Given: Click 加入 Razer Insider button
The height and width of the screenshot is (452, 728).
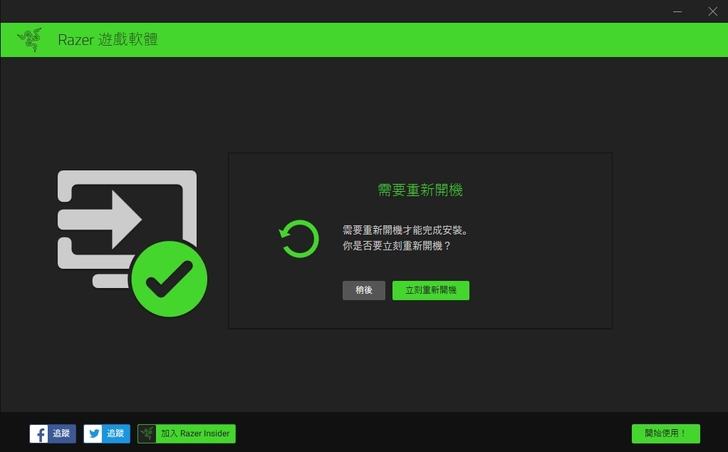Looking at the screenshot, I should 186,434.
